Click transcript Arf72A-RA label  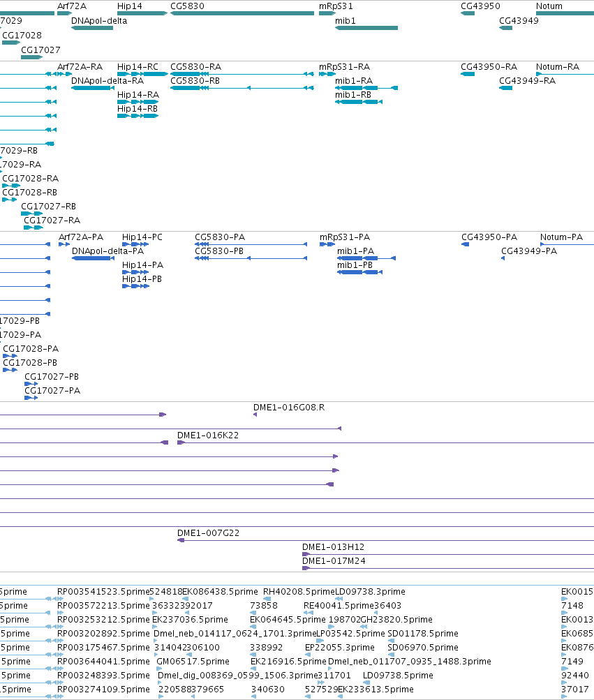(x=80, y=67)
